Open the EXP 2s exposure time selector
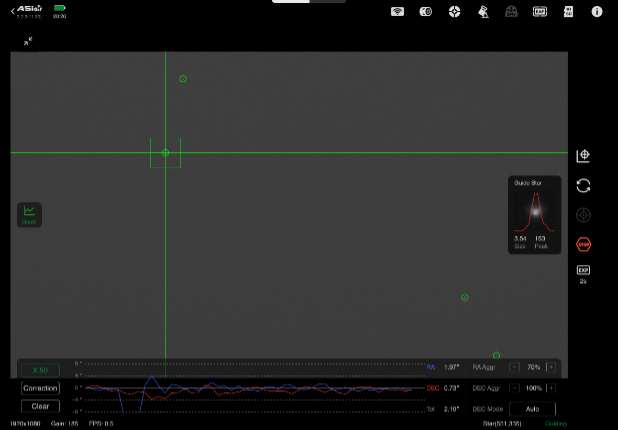This screenshot has width=618, height=430. pyautogui.click(x=583, y=274)
